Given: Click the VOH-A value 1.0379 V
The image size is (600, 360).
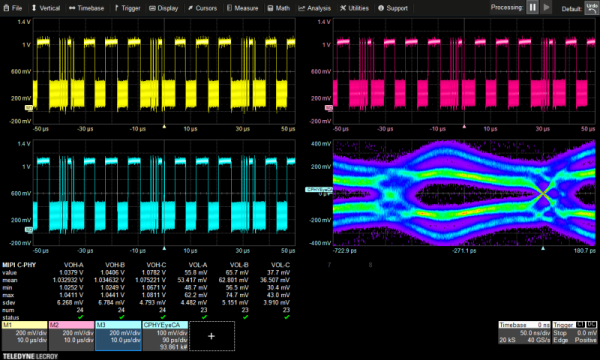Looking at the screenshot, I should (x=72, y=272).
